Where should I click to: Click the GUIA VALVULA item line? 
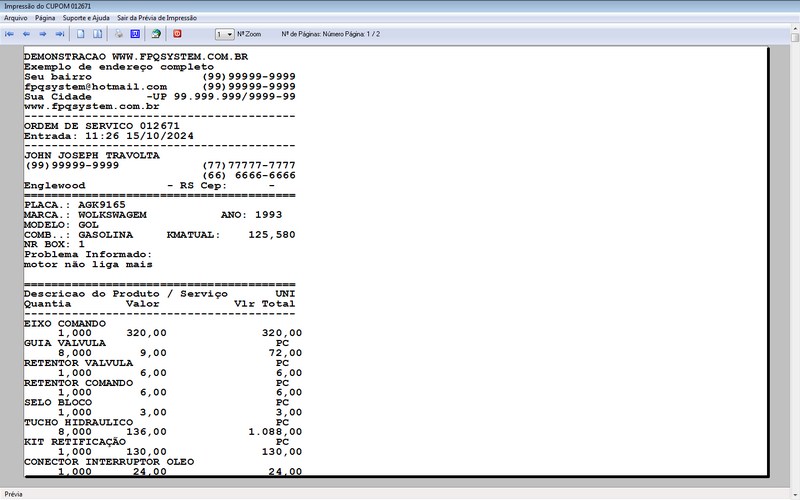click(x=65, y=343)
